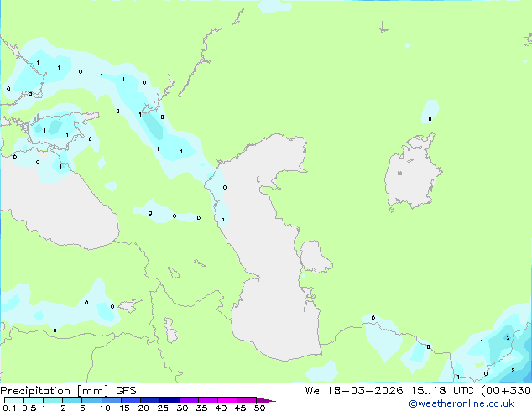532x411 pixels.
Task: Choose the 2–5 mm legend color swatch
Action: 72,400
